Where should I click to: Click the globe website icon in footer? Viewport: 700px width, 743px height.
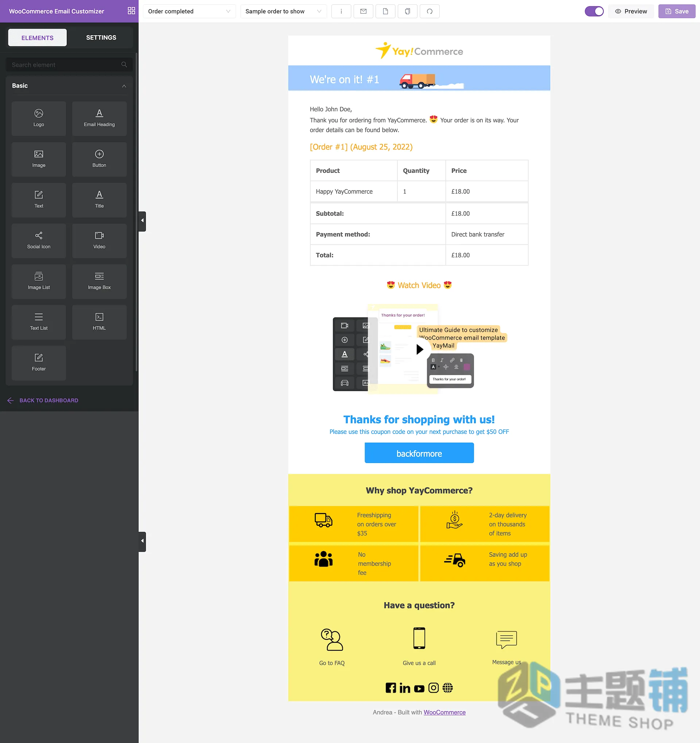(447, 688)
